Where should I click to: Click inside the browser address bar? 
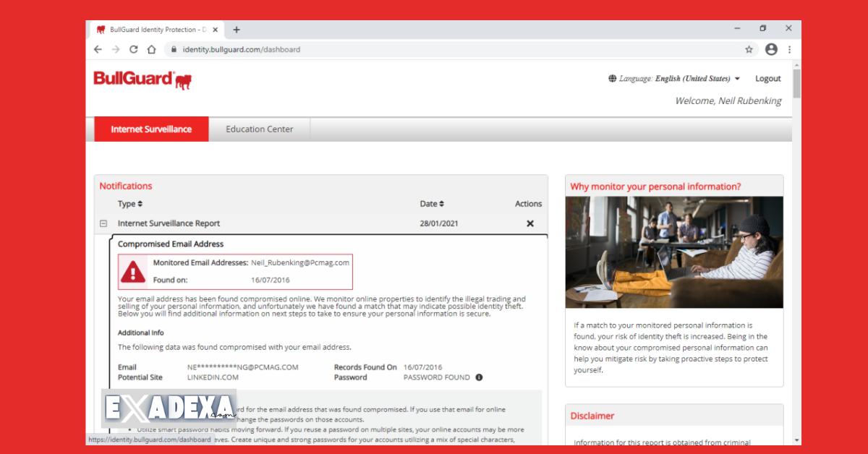(289, 49)
